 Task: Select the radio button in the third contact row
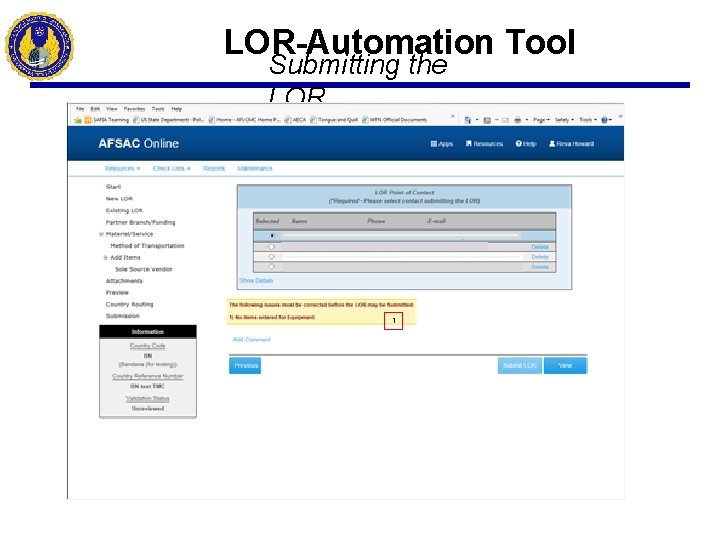tap(271, 257)
